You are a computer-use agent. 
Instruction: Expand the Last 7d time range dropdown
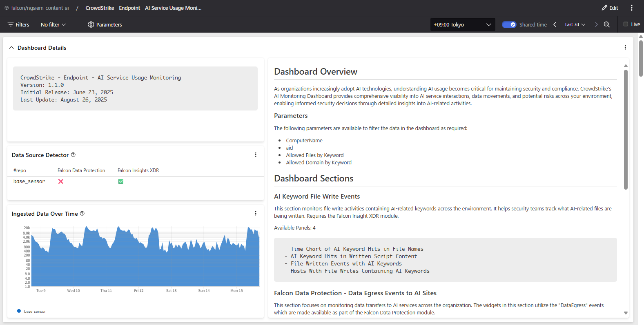(x=575, y=24)
